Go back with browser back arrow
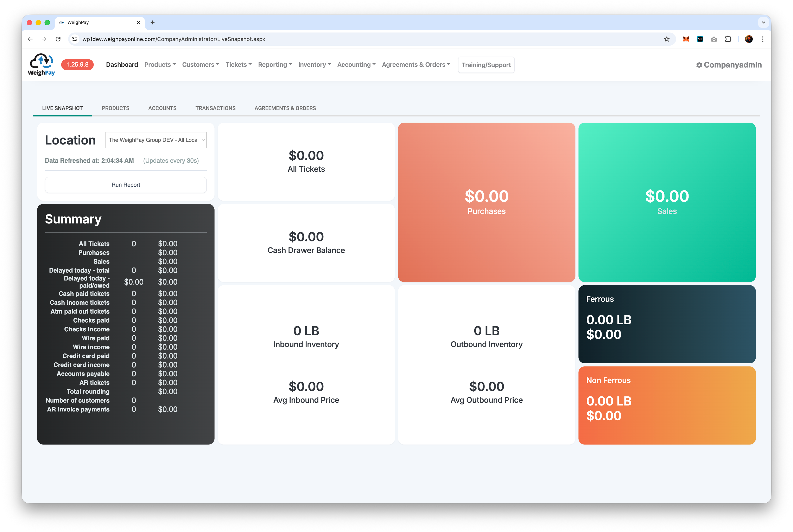The width and height of the screenshot is (793, 532). 30,39
